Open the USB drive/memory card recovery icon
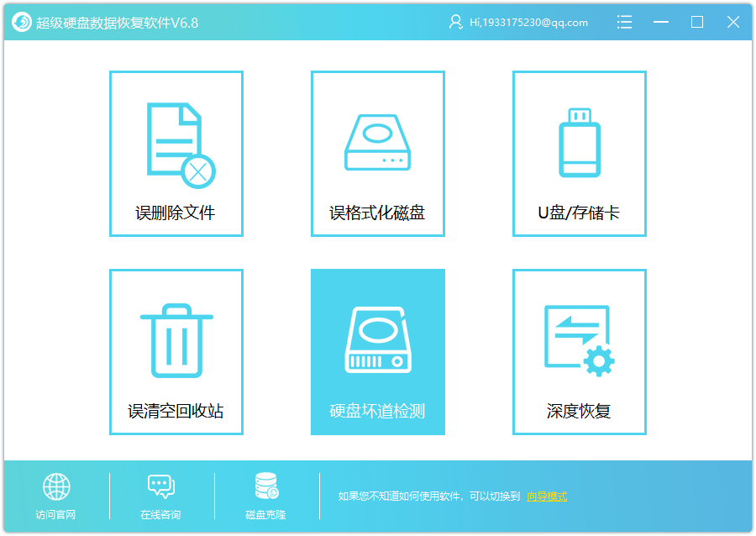756x536 pixels. click(x=579, y=144)
